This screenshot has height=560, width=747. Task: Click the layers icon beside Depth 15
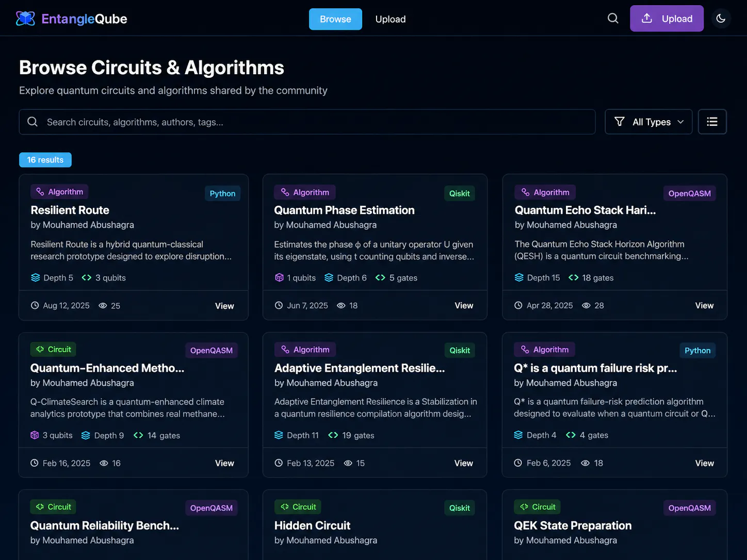point(519,277)
